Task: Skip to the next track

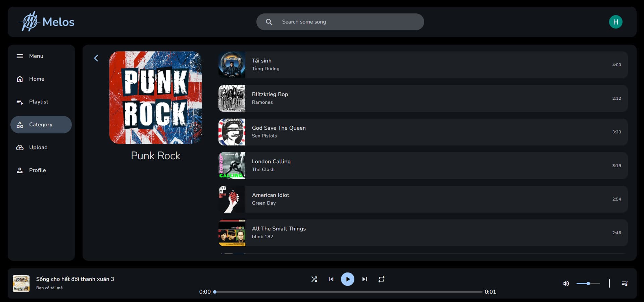Action: click(x=364, y=279)
